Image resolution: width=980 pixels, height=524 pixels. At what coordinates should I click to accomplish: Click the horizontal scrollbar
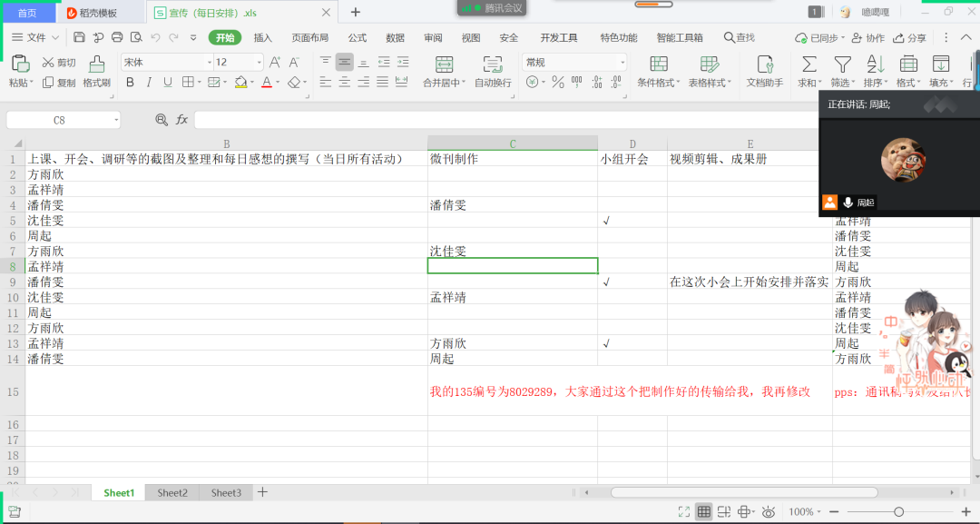point(744,492)
